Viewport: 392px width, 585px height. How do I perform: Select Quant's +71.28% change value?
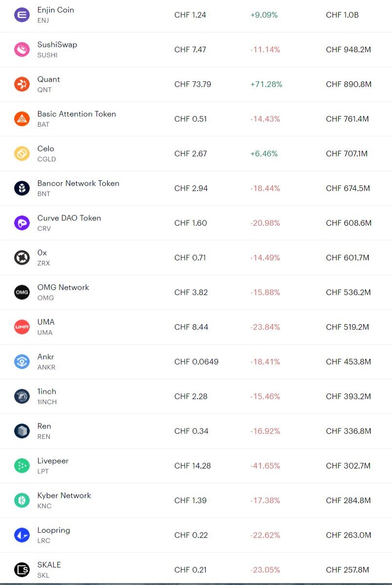coord(266,84)
